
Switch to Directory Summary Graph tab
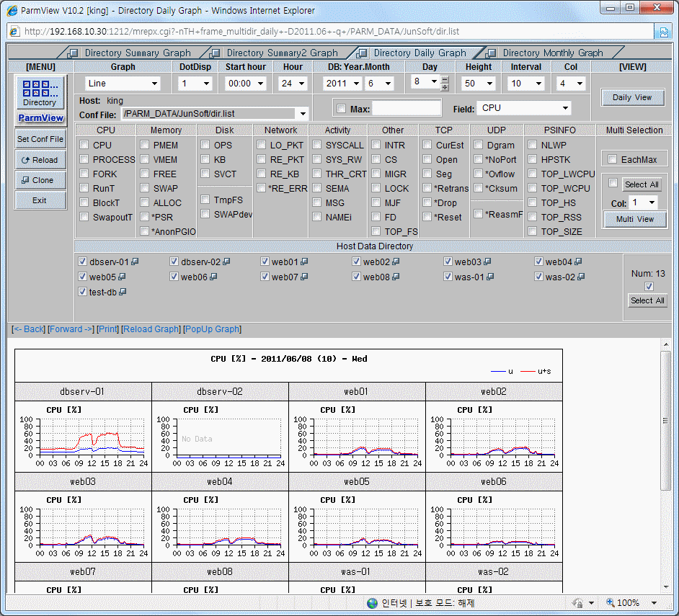tap(138, 53)
